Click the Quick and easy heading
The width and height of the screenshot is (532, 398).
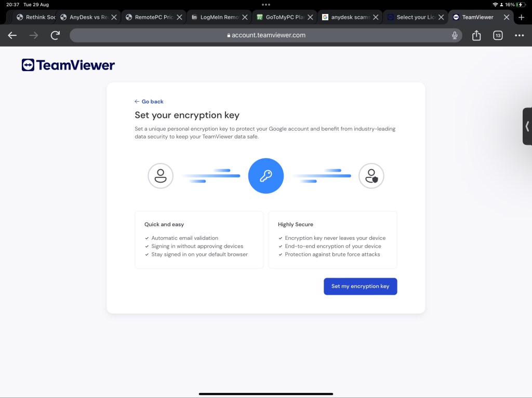click(x=164, y=224)
